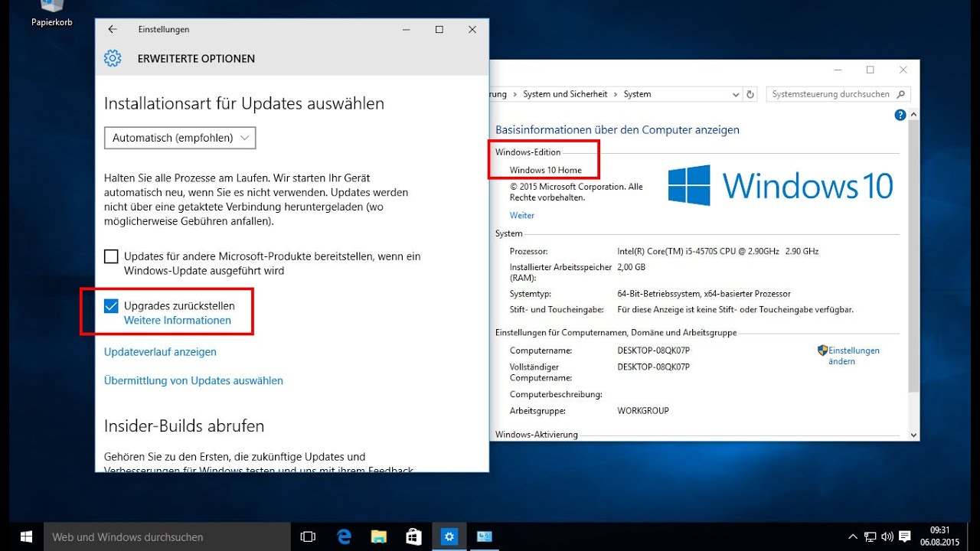Open the Windows Start menu
This screenshot has width=980, height=551.
click(x=26, y=536)
